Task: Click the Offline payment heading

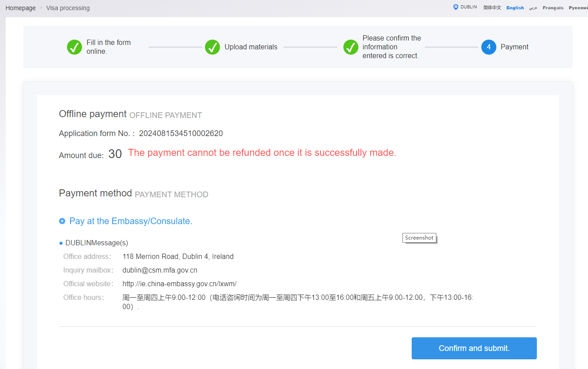Action: [x=93, y=114]
